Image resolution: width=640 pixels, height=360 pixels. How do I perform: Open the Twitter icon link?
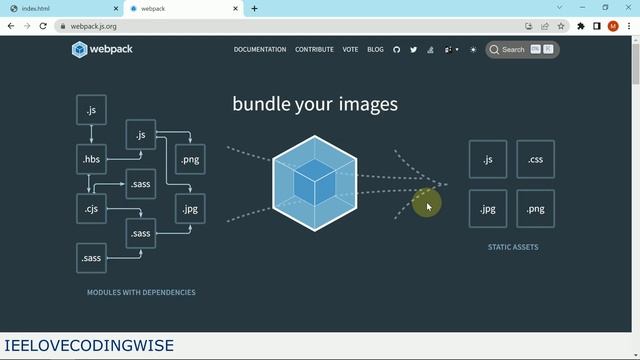(413, 50)
